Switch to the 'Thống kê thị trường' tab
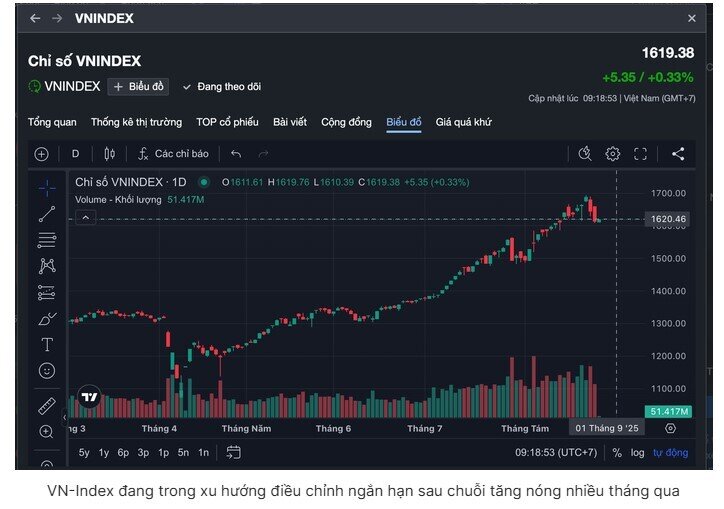 (x=136, y=122)
